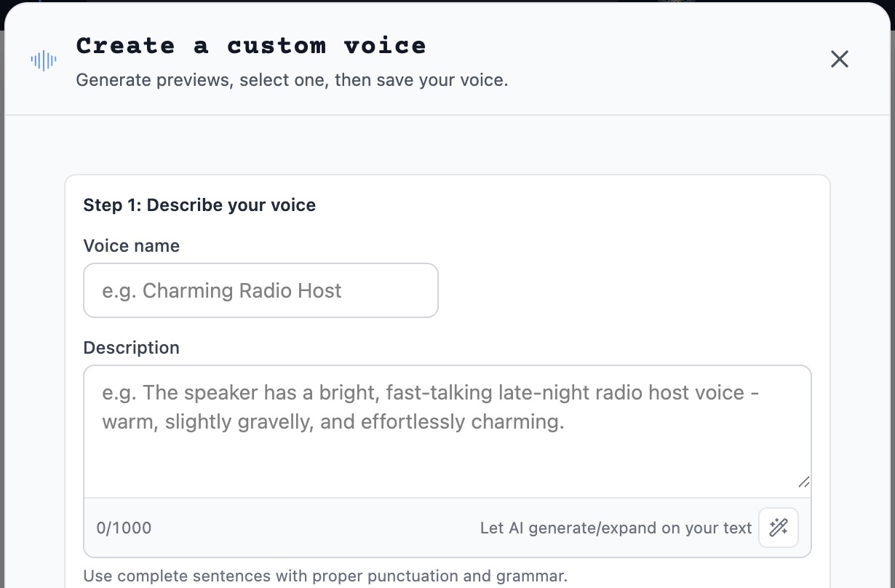Click the magic wand AI generate icon
This screenshot has width=895, height=588.
click(778, 528)
